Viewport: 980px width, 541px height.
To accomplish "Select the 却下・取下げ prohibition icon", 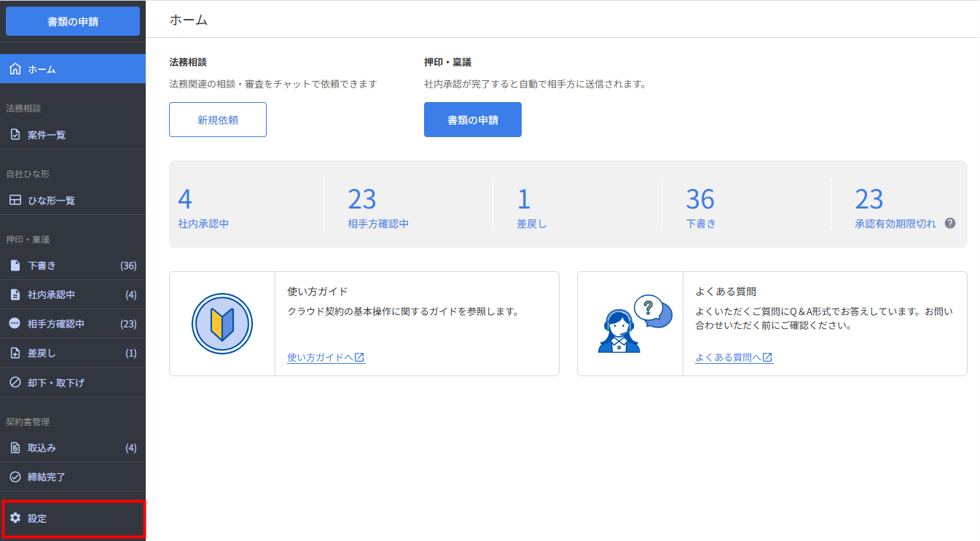I will [15, 382].
